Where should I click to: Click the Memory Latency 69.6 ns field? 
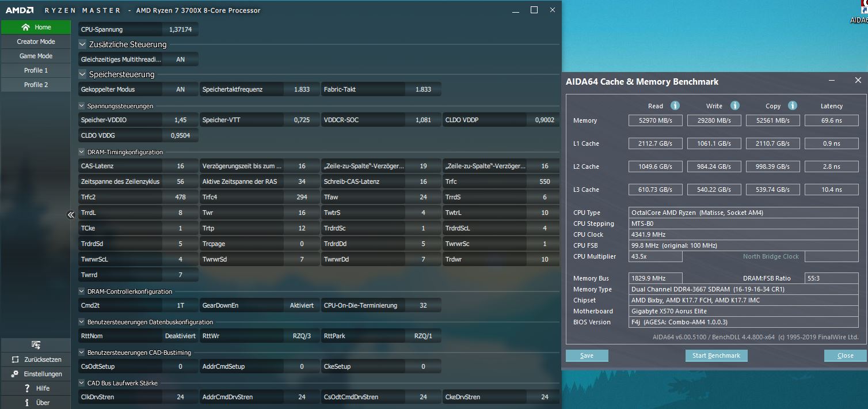832,120
